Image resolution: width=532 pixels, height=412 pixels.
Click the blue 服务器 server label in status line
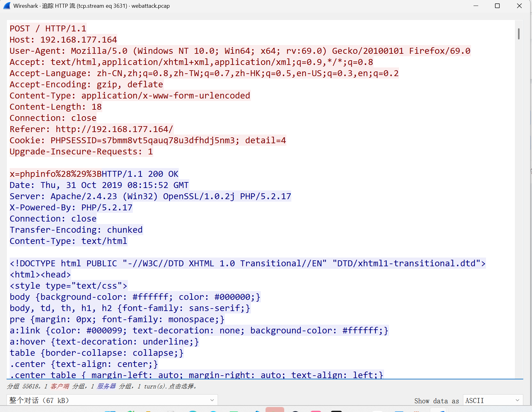106,386
